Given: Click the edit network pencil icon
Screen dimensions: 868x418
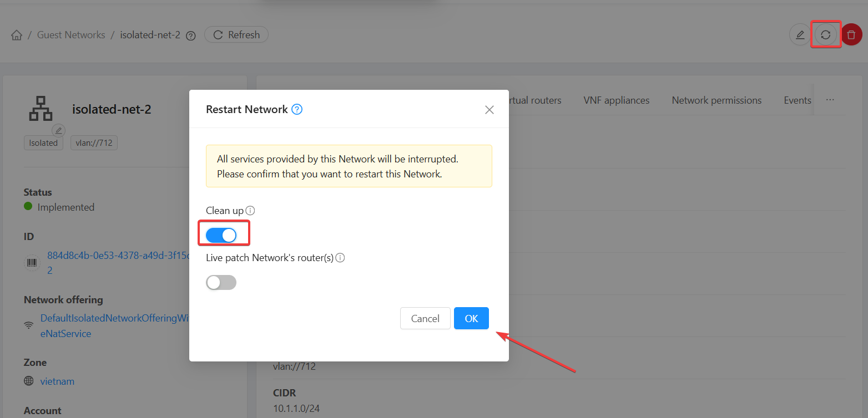Looking at the screenshot, I should [800, 35].
